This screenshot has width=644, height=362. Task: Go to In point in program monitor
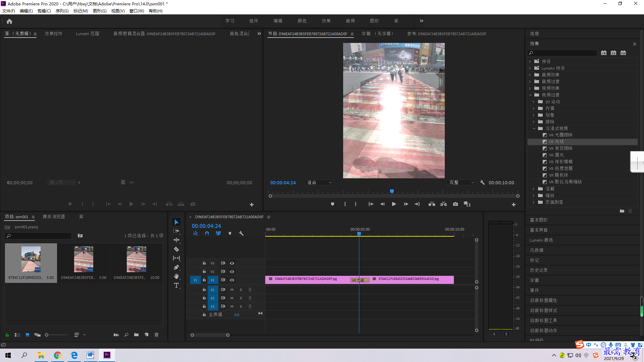371,204
